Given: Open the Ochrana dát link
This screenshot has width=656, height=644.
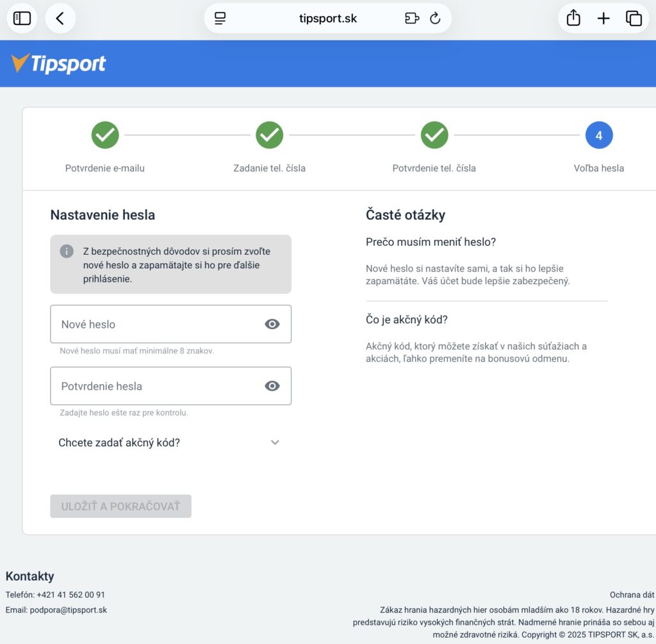Looking at the screenshot, I should 631,594.
